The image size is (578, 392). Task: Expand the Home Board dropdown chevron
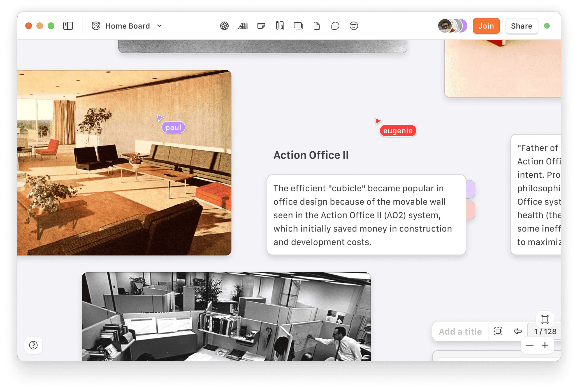tap(160, 26)
